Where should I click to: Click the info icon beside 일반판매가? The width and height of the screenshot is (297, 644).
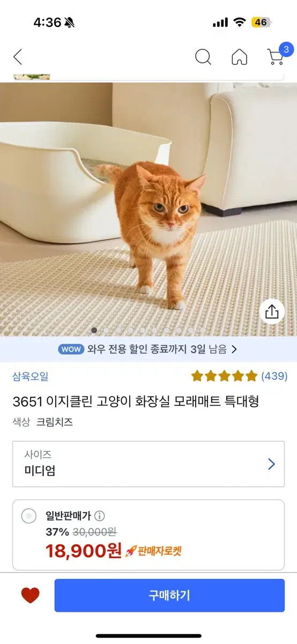(x=100, y=516)
